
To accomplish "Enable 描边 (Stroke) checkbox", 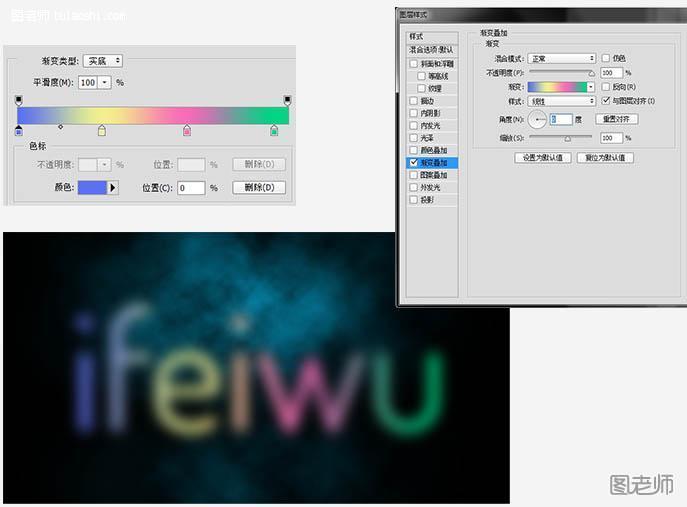I will [414, 101].
